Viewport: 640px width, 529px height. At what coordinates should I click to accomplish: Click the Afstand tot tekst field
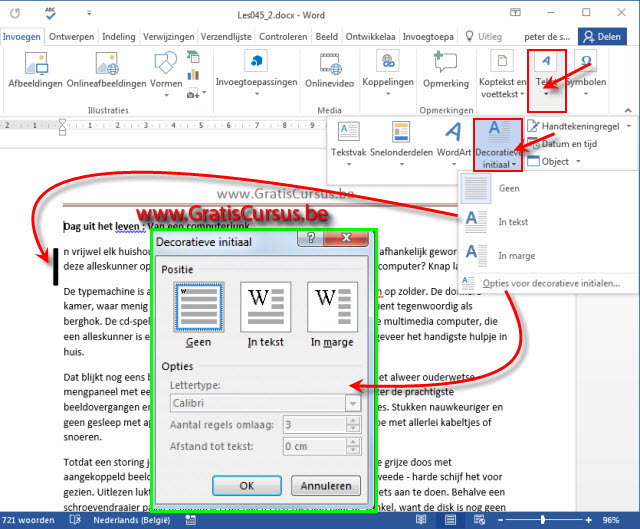tap(315, 446)
